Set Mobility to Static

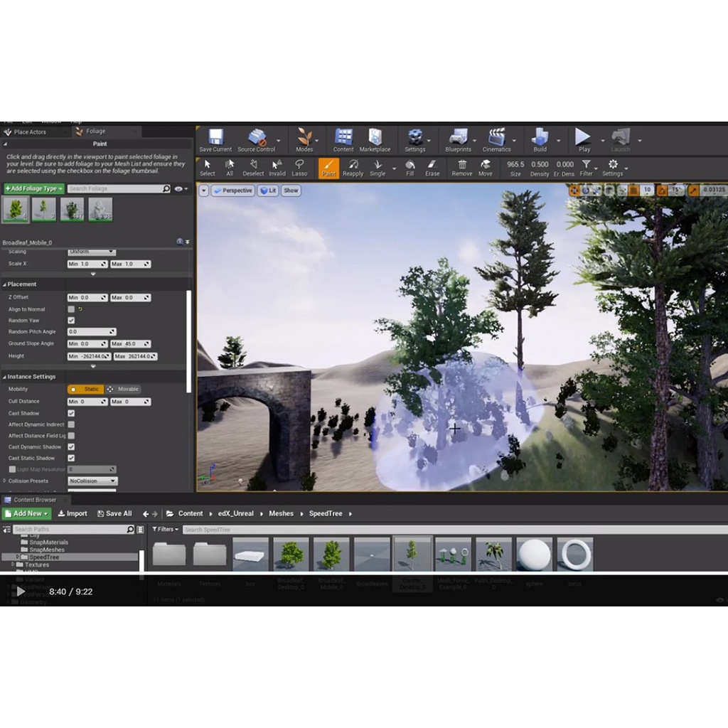coord(85,389)
